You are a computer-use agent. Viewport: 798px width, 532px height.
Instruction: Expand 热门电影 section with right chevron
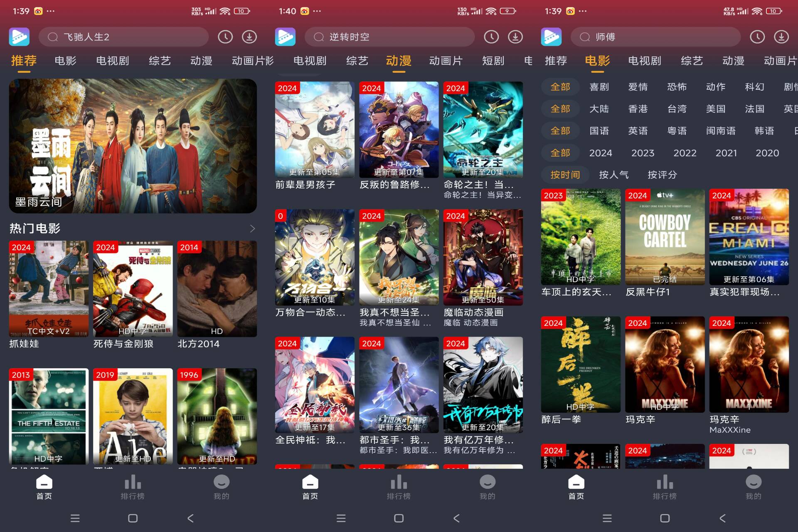tap(252, 229)
